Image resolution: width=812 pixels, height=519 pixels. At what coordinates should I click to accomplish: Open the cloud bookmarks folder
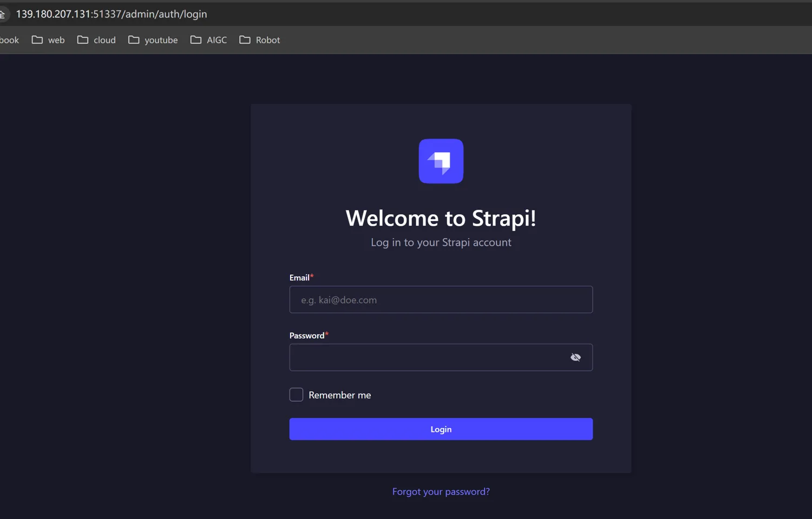pyautogui.click(x=96, y=40)
